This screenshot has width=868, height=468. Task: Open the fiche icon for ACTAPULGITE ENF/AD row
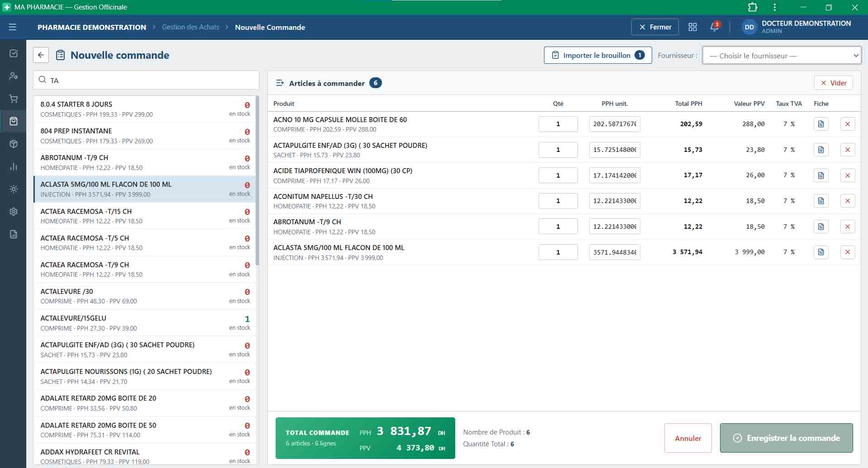tap(821, 150)
